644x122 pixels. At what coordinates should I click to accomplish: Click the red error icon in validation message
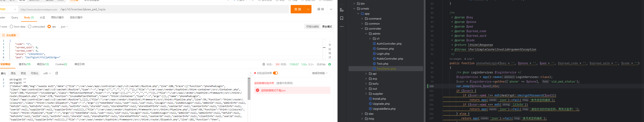point(258,90)
